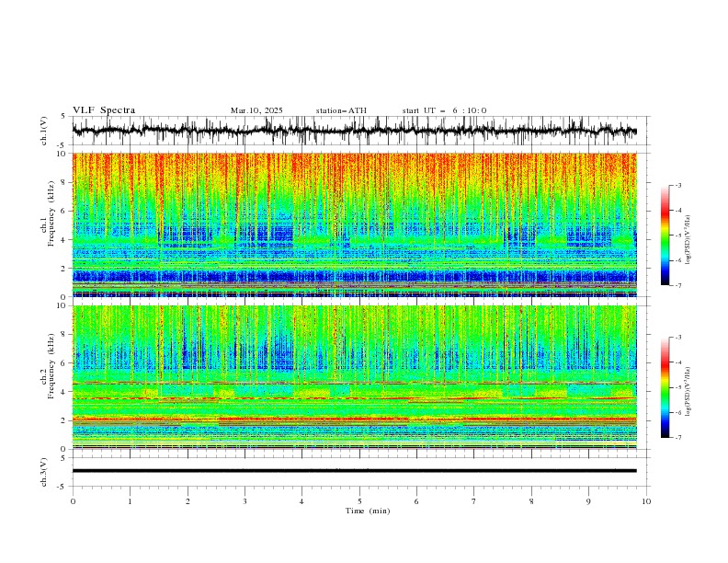Click the "5" tick on the time axis

pos(359,501)
